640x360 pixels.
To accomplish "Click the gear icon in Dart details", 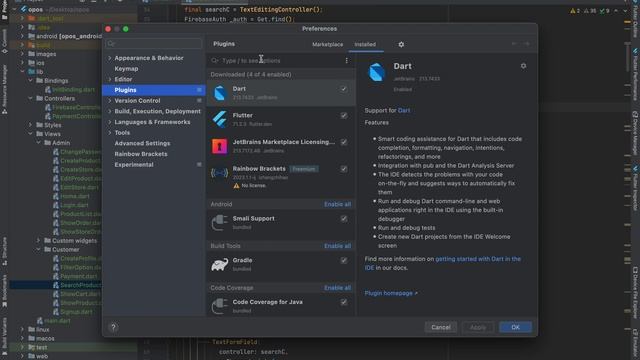I will point(523,66).
